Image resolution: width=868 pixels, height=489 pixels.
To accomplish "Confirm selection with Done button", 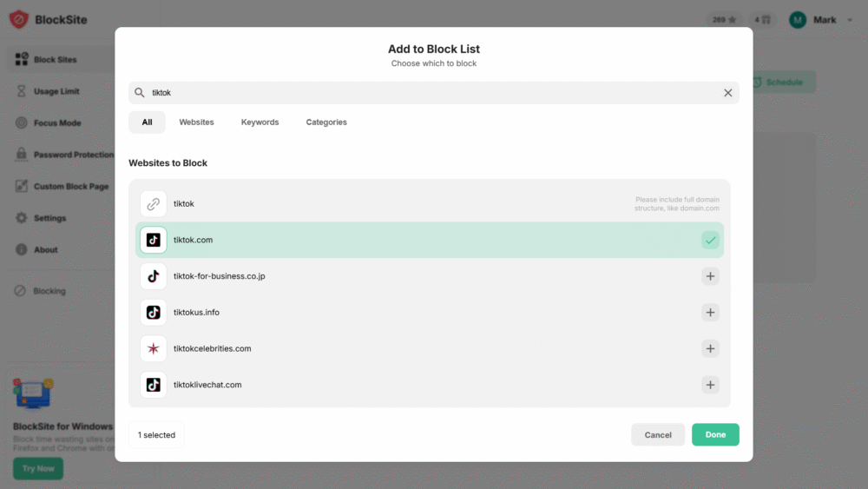I will 715,435.
